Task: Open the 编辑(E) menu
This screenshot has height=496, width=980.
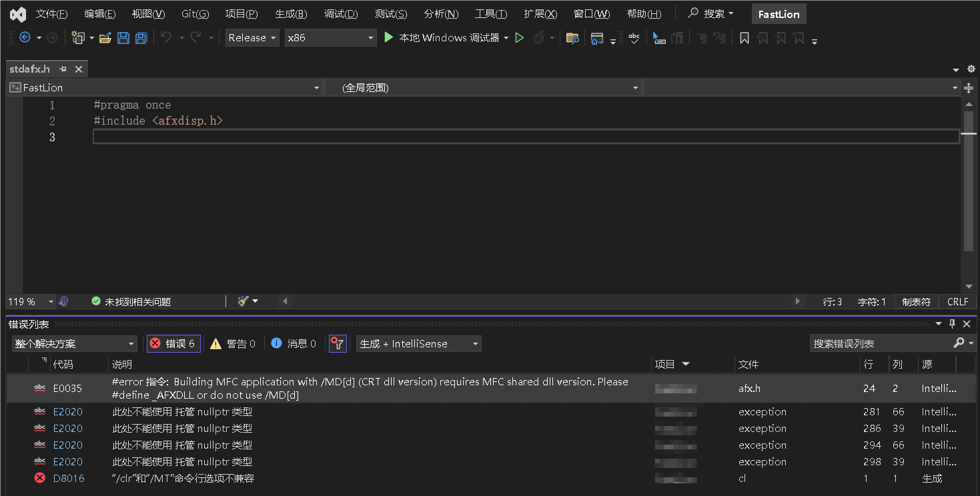Action: 100,14
